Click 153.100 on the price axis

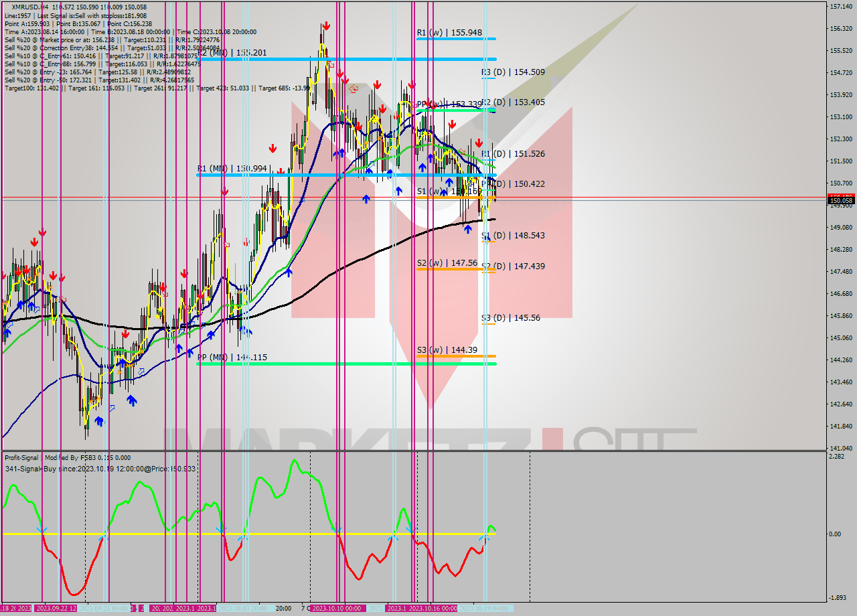pos(840,117)
